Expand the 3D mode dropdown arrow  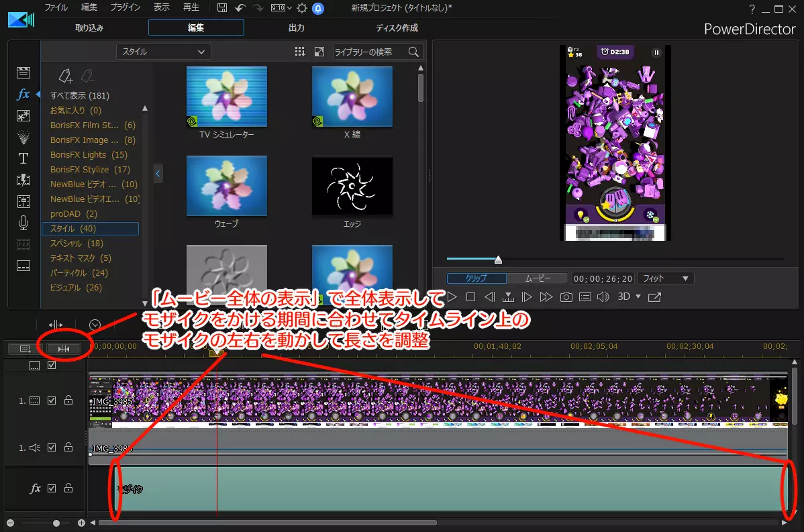[638, 297]
